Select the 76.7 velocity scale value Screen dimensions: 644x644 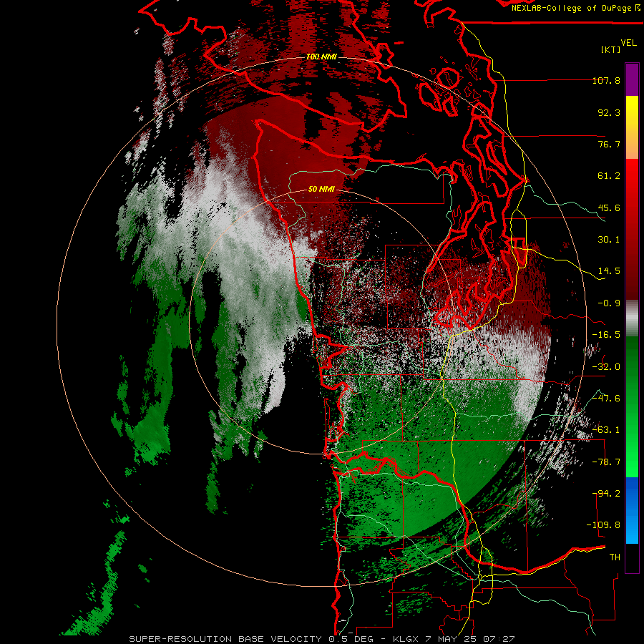(x=609, y=144)
